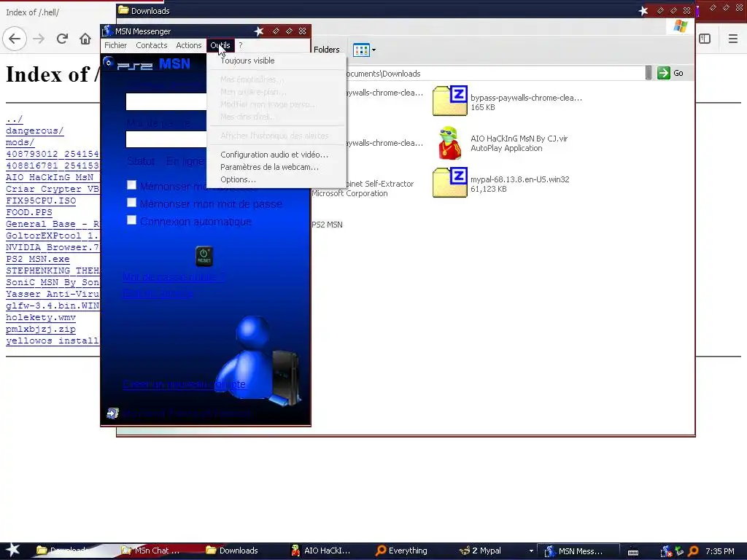Select the PS2 MSN file label

click(327, 225)
